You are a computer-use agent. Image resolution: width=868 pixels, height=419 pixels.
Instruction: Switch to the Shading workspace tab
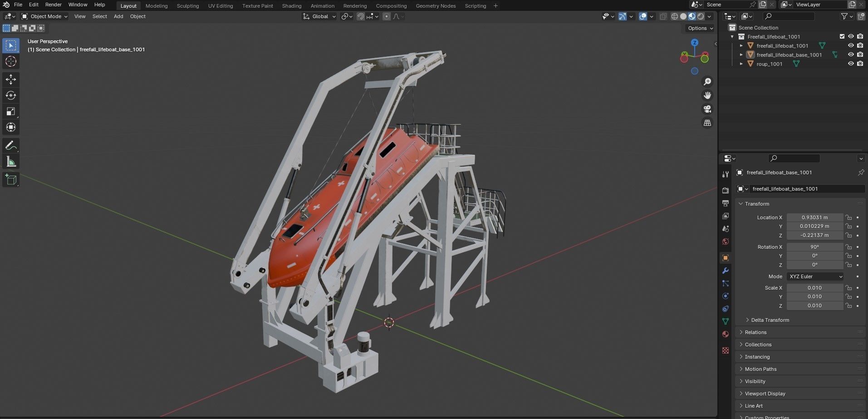292,6
